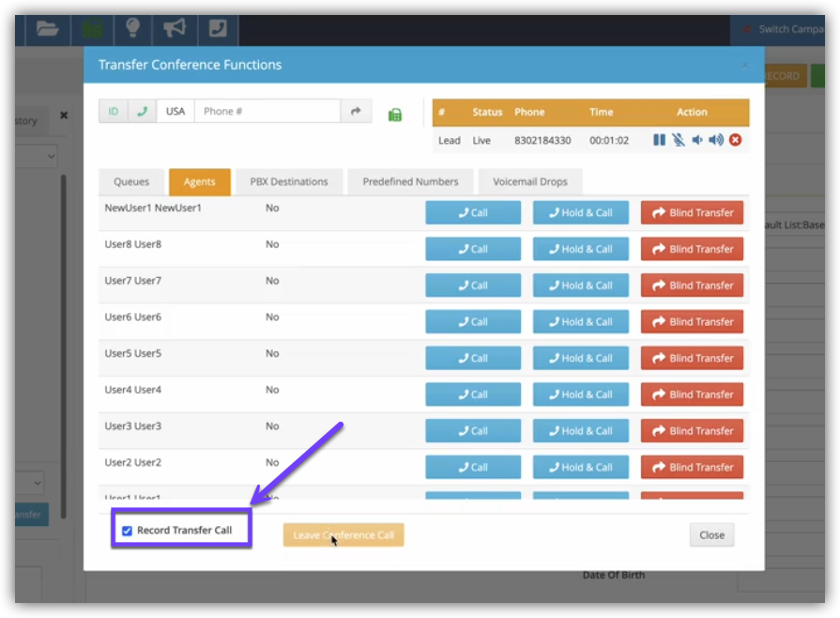Mute microphone for the lead call
Viewport: 840px width, 618px height.
tap(678, 140)
